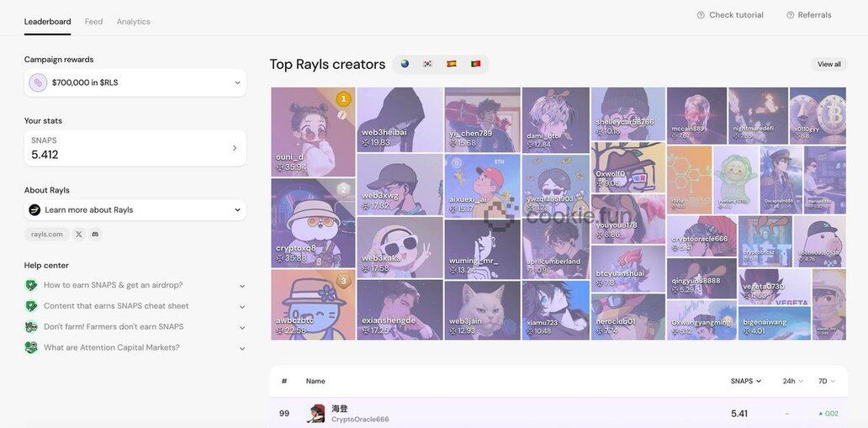The image size is (868, 428).
Task: Click the $RLS token icon
Action: coord(38,82)
